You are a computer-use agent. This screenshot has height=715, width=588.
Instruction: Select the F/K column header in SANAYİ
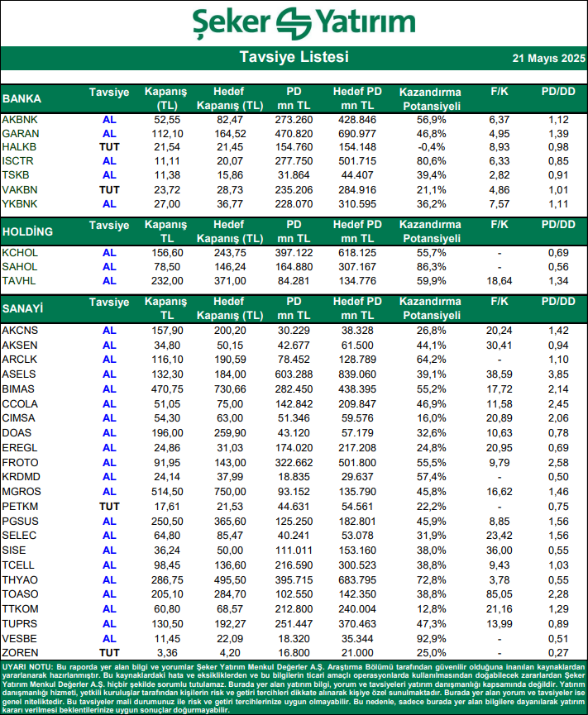pyautogui.click(x=500, y=302)
